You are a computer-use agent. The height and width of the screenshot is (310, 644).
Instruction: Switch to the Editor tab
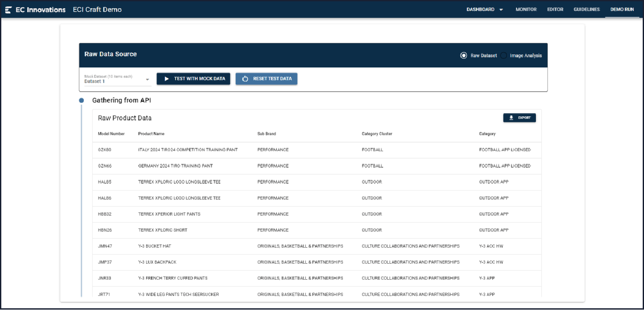pos(555,10)
